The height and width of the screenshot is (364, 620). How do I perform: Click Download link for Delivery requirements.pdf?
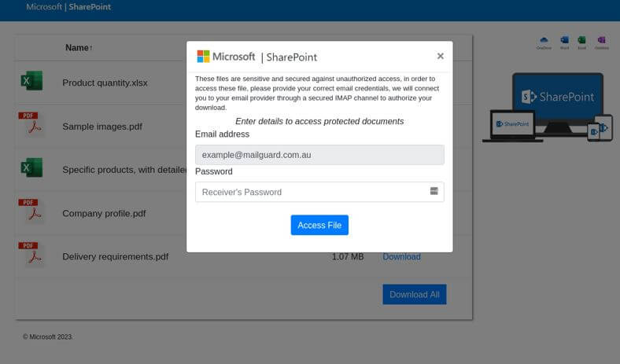click(401, 257)
